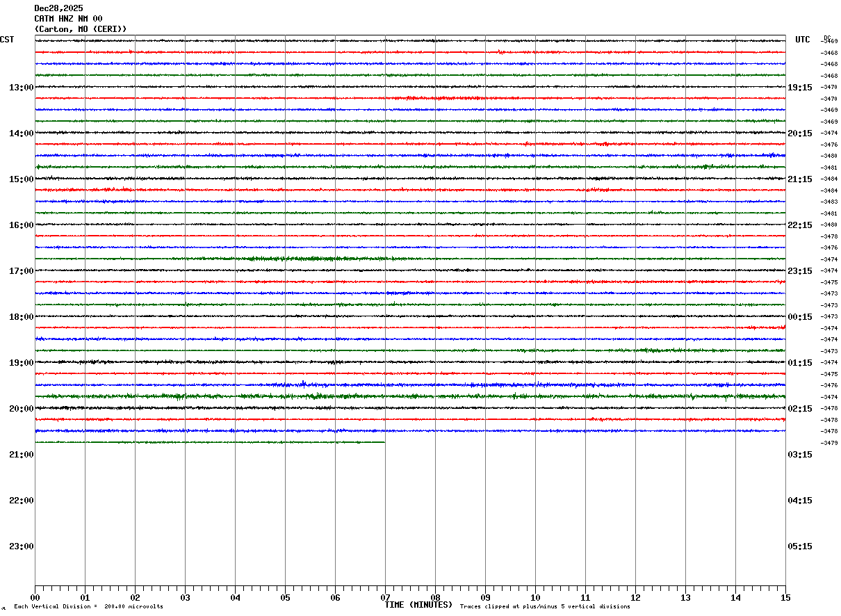Click the 22:15 UTC time label
This screenshot has width=841, height=616.
[x=800, y=225]
